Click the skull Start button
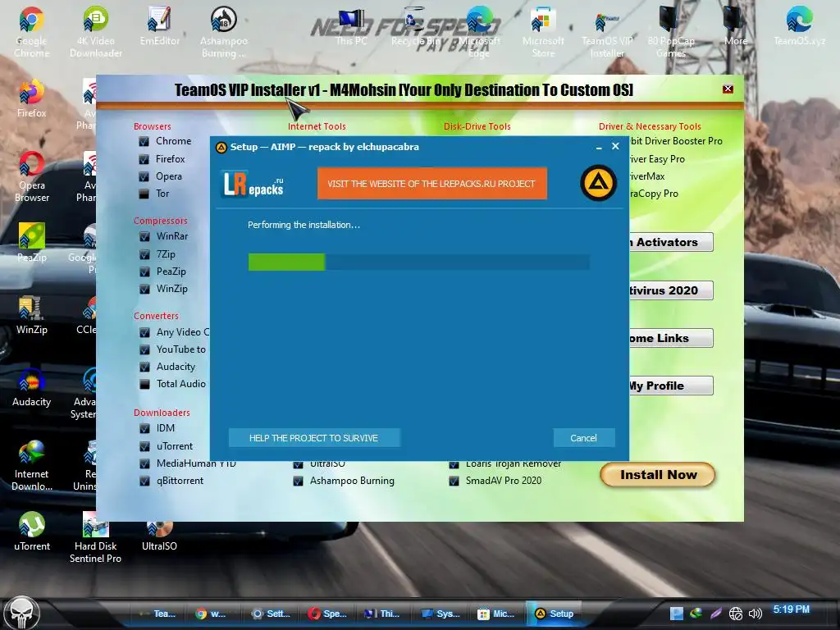The image size is (840, 630). (21, 612)
